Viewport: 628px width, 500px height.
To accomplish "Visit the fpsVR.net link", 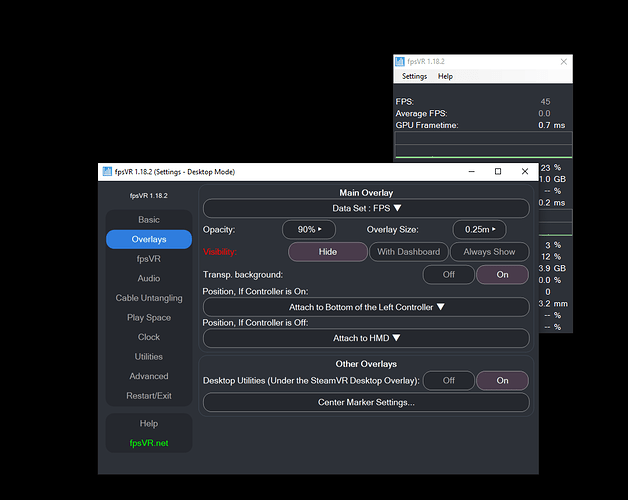I will click(x=149, y=442).
